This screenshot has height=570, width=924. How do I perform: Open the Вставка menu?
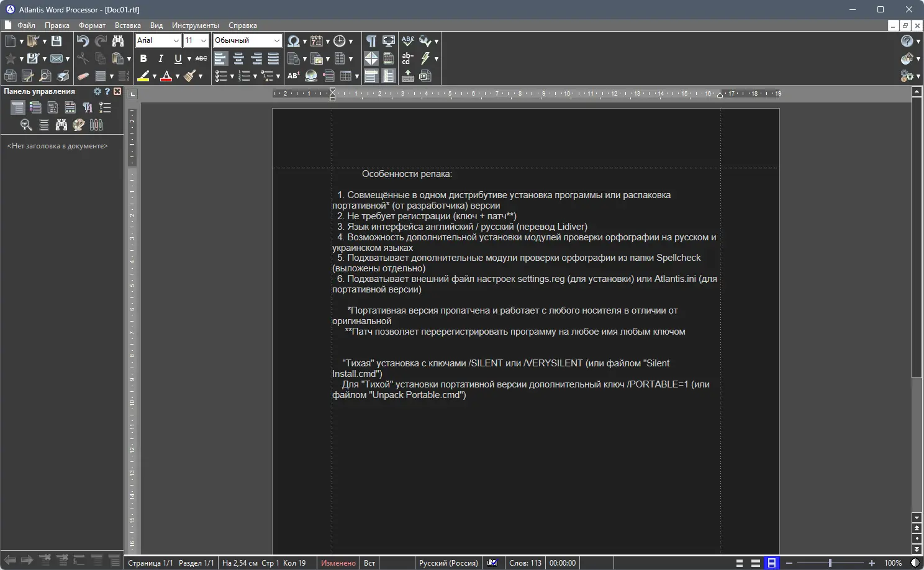click(128, 25)
